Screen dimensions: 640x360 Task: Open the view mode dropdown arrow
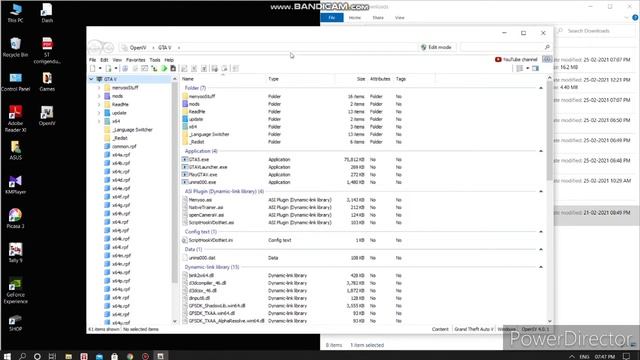tap(527, 69)
